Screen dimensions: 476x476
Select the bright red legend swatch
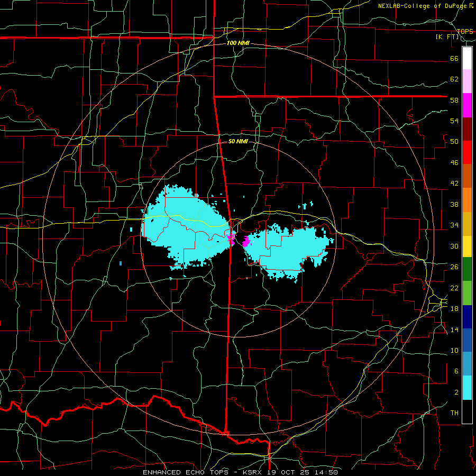tap(467, 152)
